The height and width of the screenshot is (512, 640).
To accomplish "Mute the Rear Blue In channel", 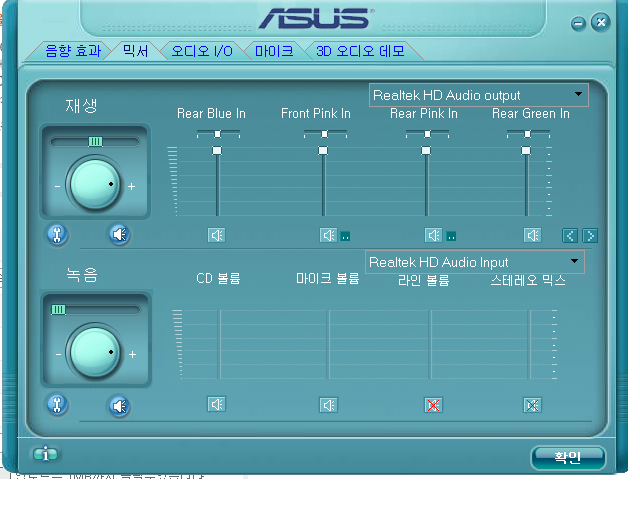I will pos(216,235).
